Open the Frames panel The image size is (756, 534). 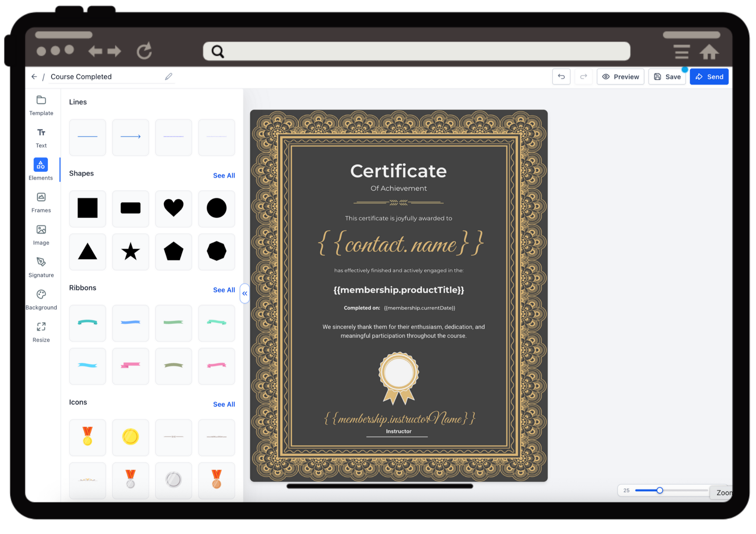(x=41, y=203)
